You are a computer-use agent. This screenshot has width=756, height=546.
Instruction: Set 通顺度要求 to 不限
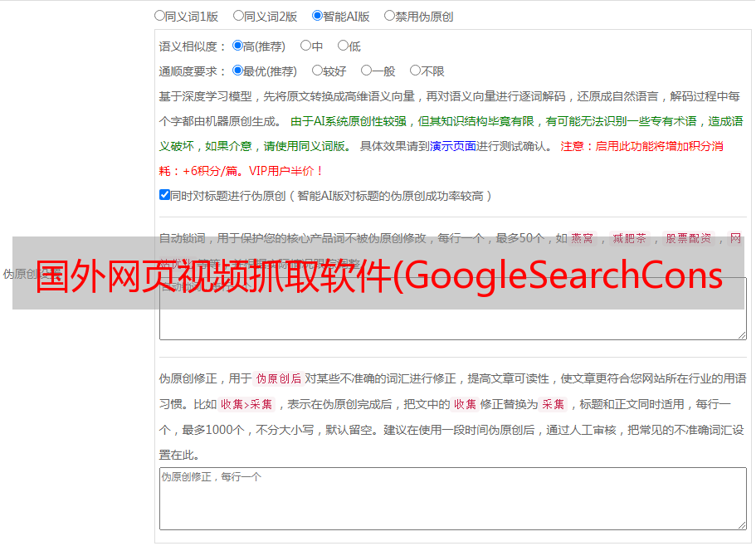[415, 71]
